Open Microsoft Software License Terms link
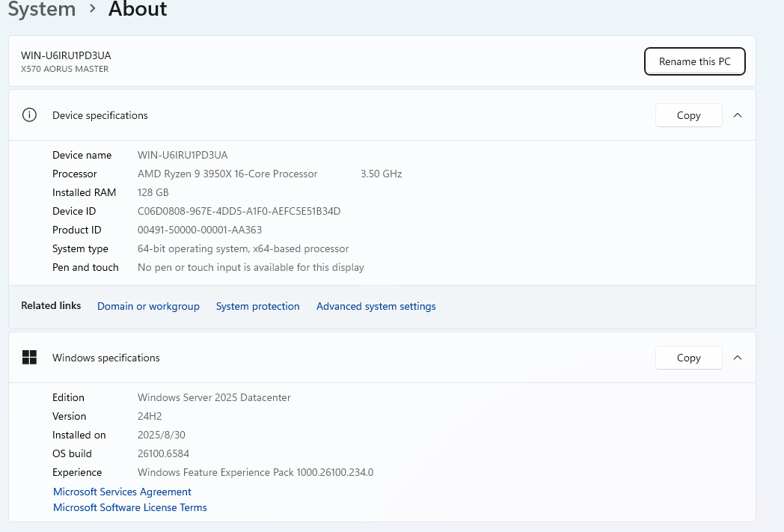 tap(130, 507)
